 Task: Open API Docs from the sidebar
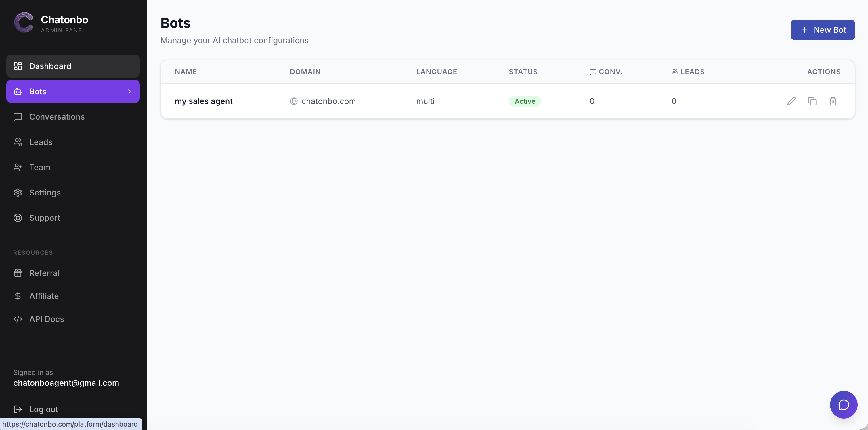(47, 319)
